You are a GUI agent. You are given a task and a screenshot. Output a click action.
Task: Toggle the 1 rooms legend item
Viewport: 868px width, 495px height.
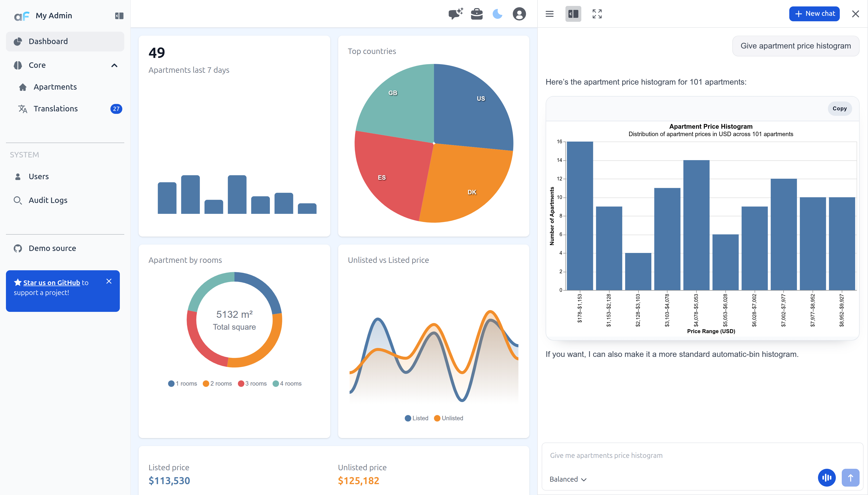click(182, 383)
